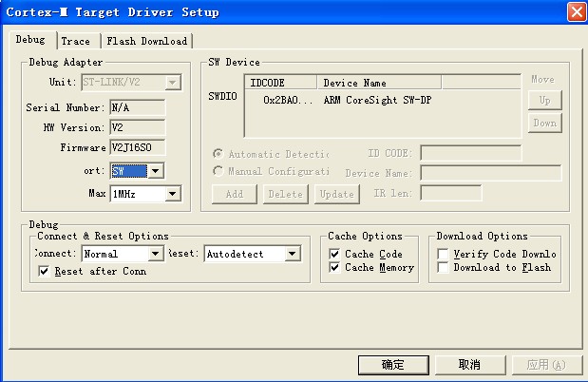Expand the Port SW dropdown arrow
This screenshot has height=382, width=588.
click(156, 171)
